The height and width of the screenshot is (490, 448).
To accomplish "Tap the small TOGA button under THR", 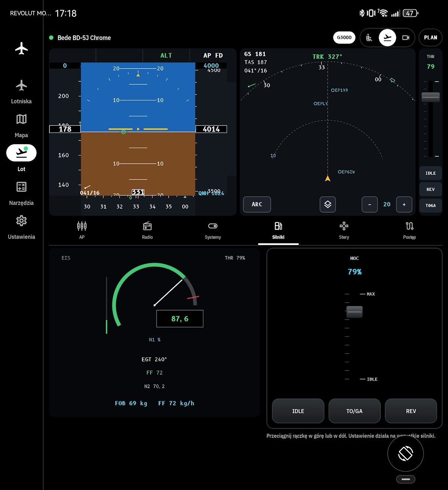I will click(430, 206).
